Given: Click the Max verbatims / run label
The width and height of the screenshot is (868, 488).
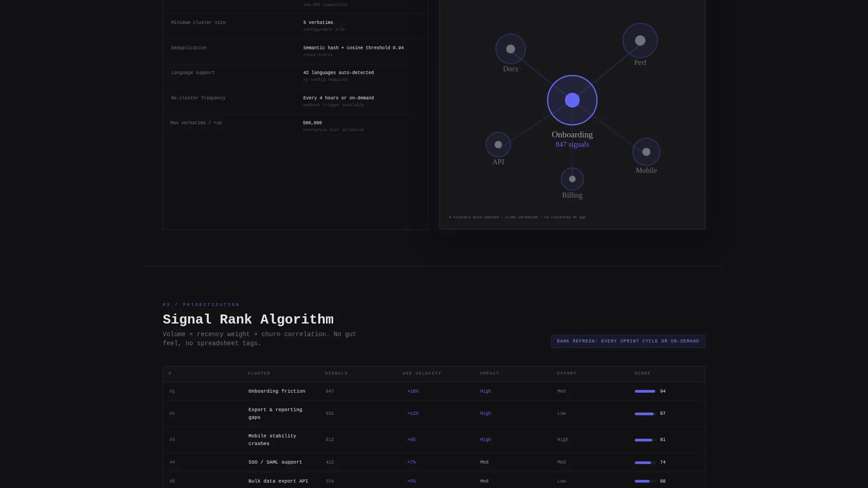Looking at the screenshot, I should point(196,123).
